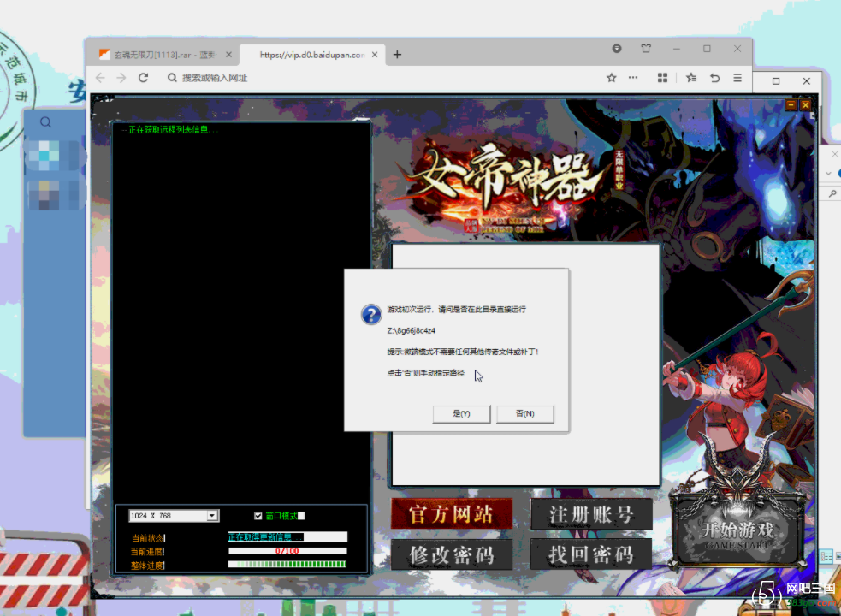The image size is (841, 616).
Task: Click 游戏初次运行 dialog message text
Action: tap(457, 309)
